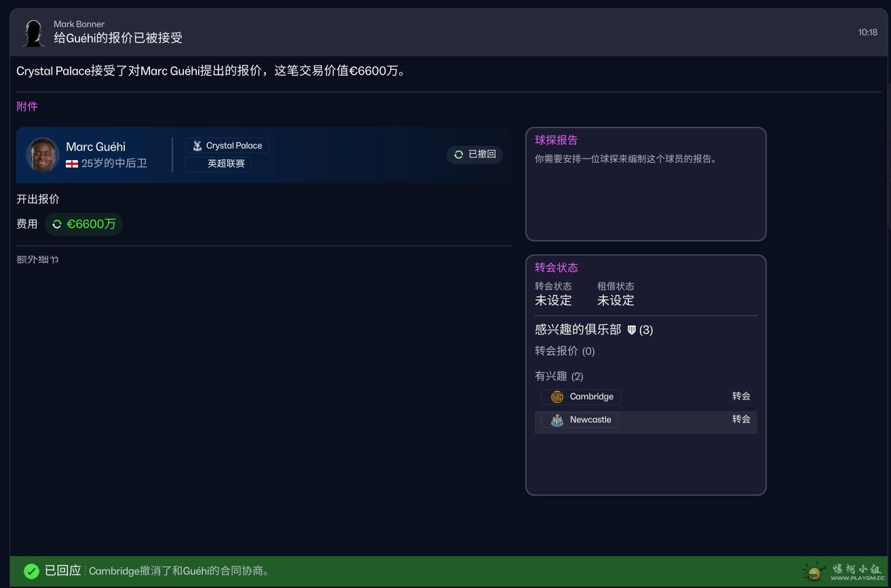The width and height of the screenshot is (891, 588).
Task: Click the Cambridge club badge
Action: (x=557, y=397)
